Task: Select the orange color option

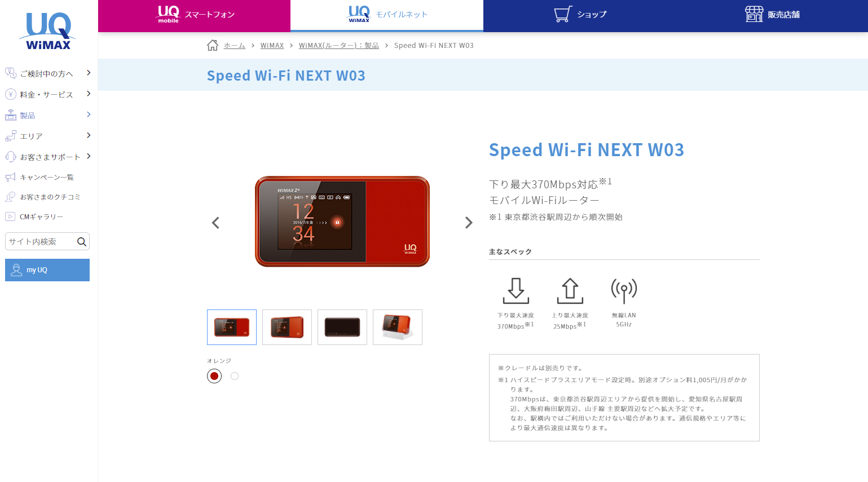Action: pos(214,376)
